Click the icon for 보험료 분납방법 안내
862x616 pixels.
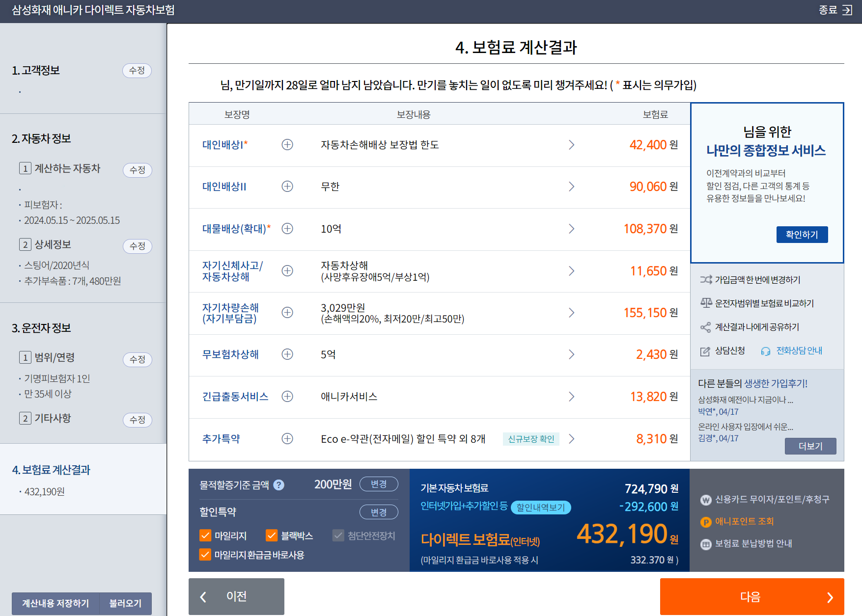click(706, 544)
